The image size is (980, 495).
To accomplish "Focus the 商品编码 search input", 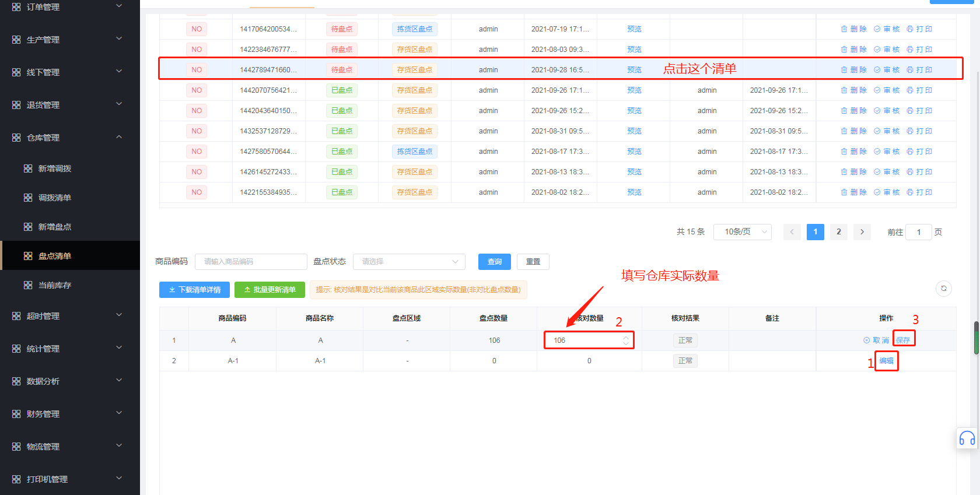I will (251, 262).
